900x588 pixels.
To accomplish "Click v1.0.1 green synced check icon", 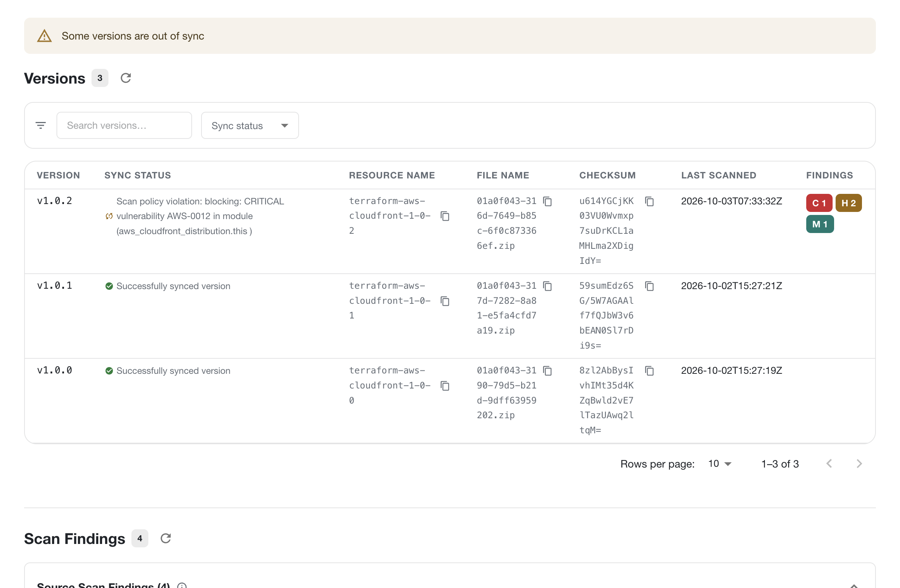I will tap(109, 286).
